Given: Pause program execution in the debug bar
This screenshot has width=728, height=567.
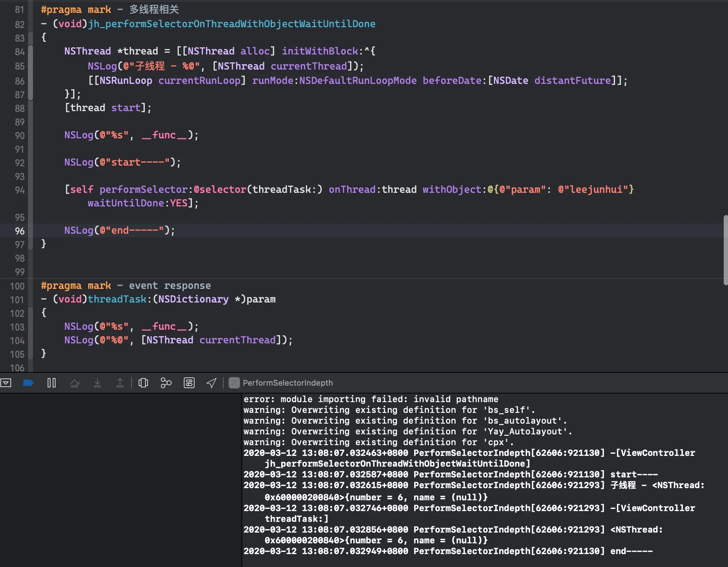Looking at the screenshot, I should tap(52, 383).
